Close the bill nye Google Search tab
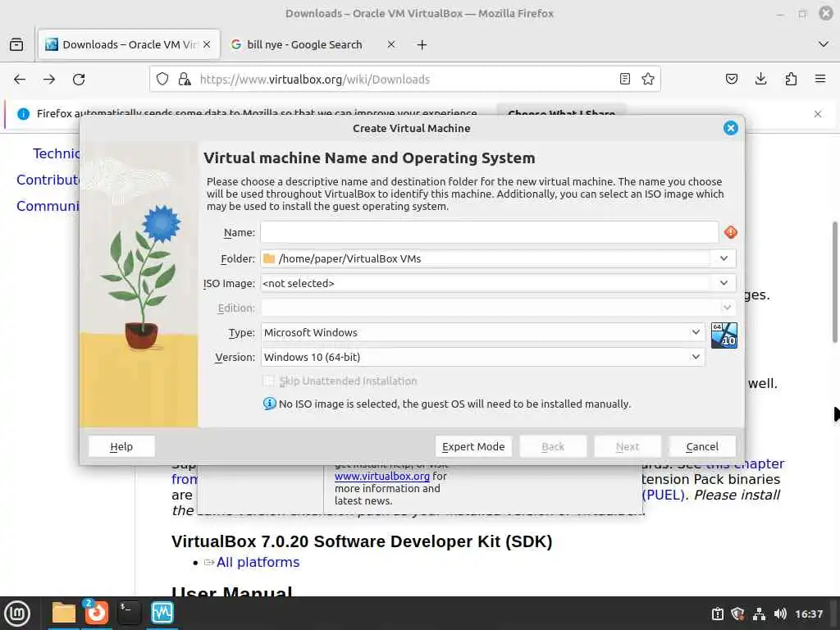The width and height of the screenshot is (840, 630). pyautogui.click(x=391, y=44)
